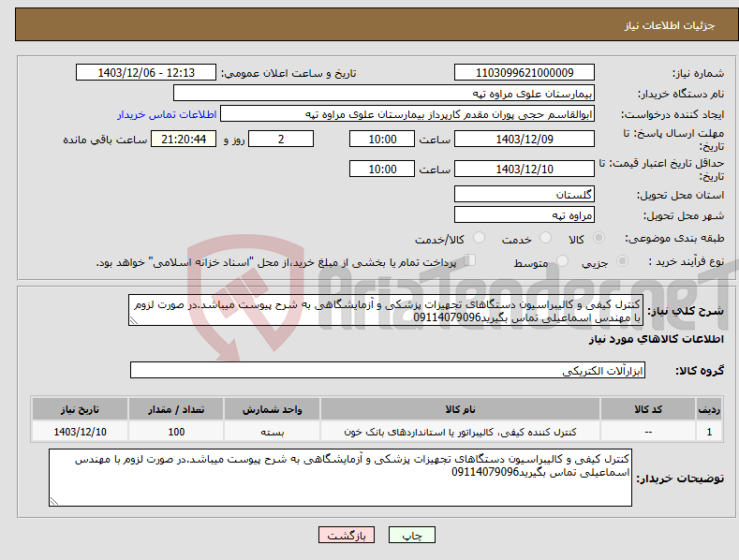Viewport: 739px width, 560px height.
Task: Click the اطلاعات کالاهای مورد نیاز section heading
Action: pos(656,339)
